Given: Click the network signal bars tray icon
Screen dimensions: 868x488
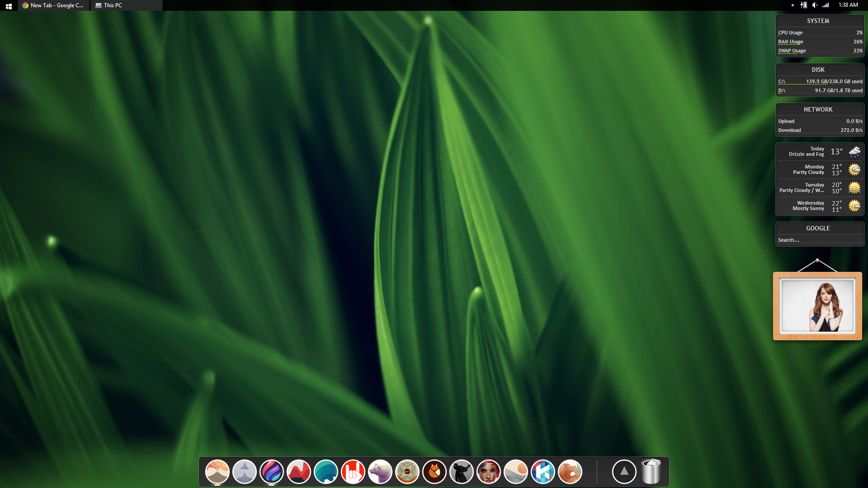Looking at the screenshot, I should [x=826, y=5].
